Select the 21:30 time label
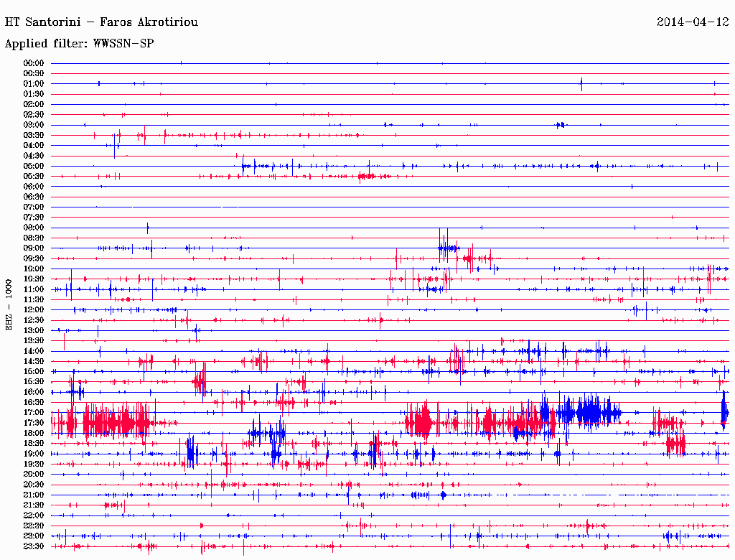This screenshot has width=735, height=560. (x=34, y=505)
